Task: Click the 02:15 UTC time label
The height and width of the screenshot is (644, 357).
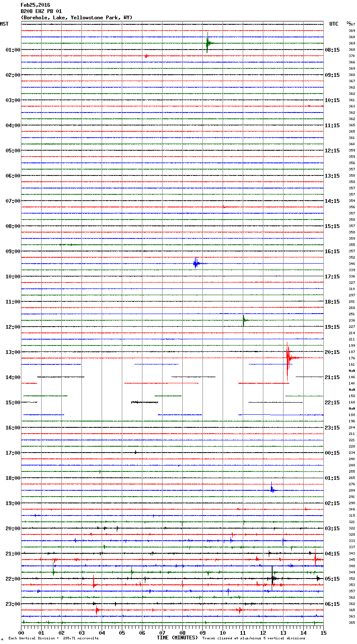Action: tap(332, 503)
